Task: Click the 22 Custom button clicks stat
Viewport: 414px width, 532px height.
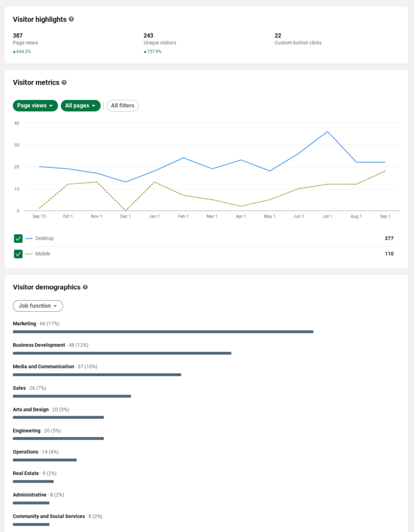Action: (278, 36)
